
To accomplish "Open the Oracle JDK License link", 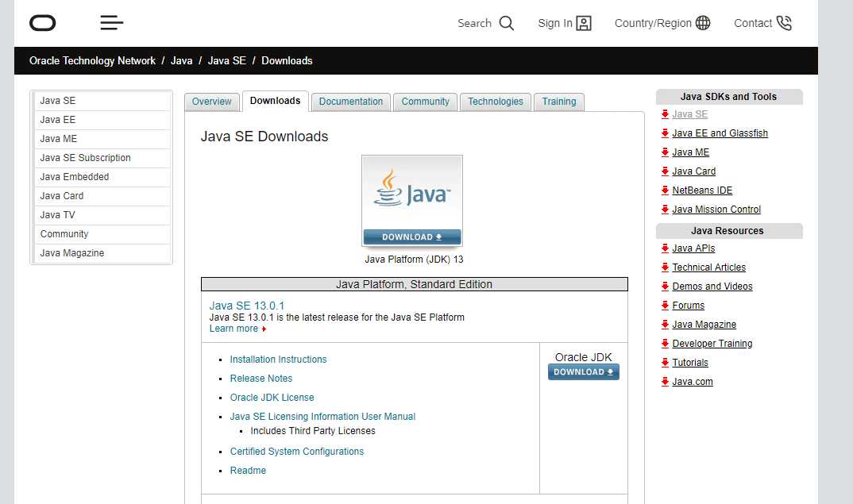I will tap(272, 398).
